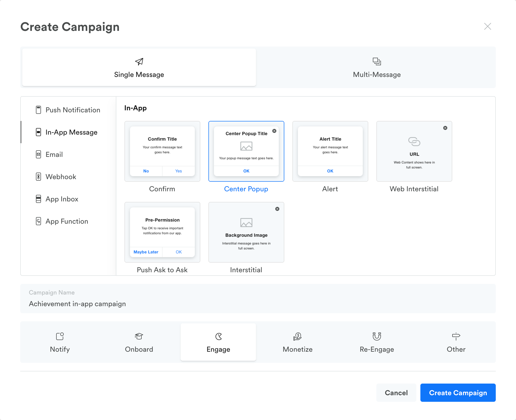
Task: Choose the Push Ask to Ask template
Action: [x=162, y=232]
